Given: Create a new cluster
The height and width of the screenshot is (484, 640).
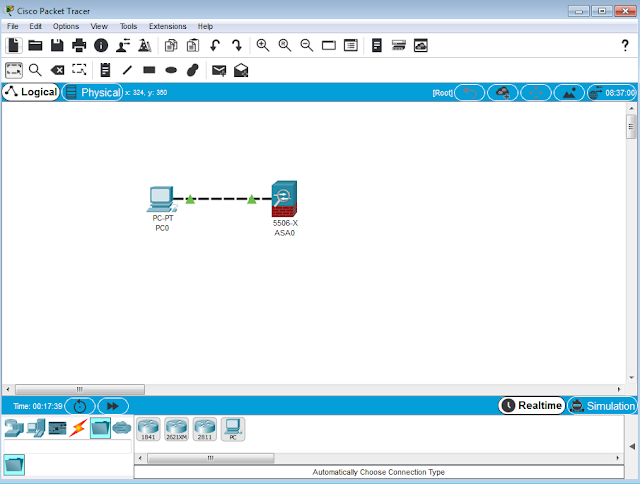Looking at the screenshot, I should (x=502, y=93).
